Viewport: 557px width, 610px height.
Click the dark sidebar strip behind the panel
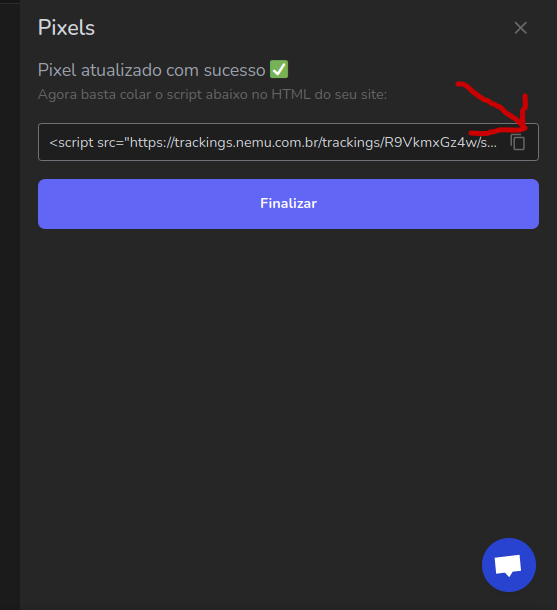click(x=10, y=305)
